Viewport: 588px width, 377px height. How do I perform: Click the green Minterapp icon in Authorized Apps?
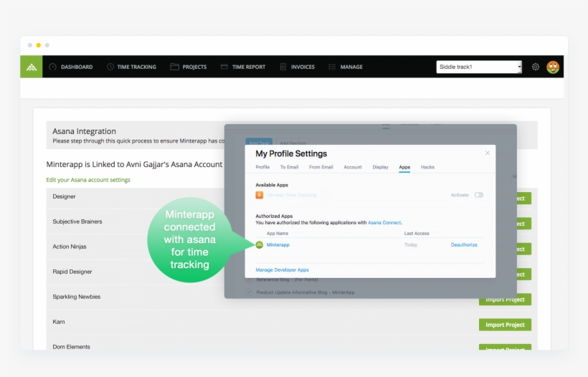[x=260, y=245]
